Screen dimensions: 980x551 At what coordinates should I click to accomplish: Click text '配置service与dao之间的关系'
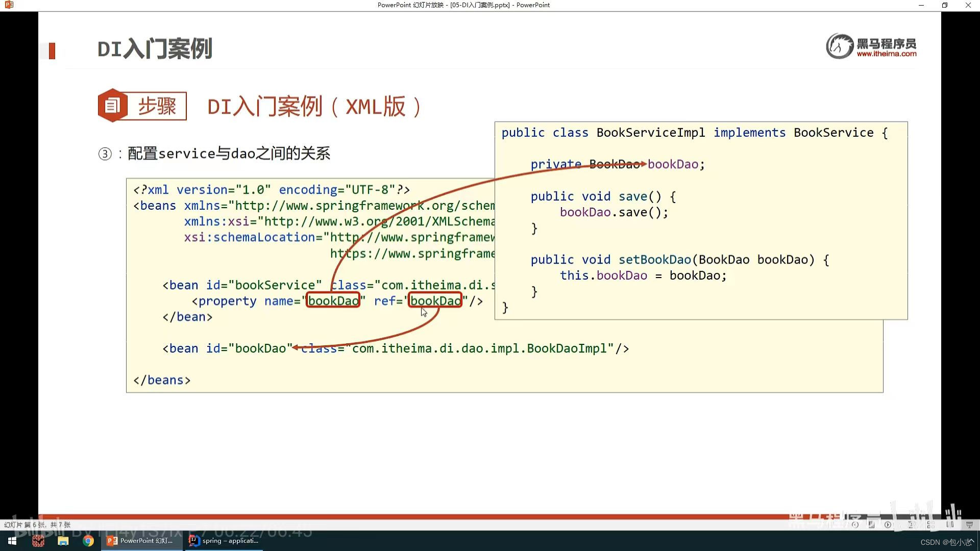click(229, 154)
